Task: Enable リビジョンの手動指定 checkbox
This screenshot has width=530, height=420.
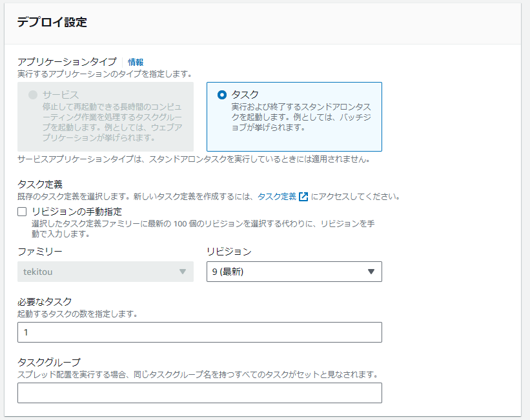Action: coord(22,212)
